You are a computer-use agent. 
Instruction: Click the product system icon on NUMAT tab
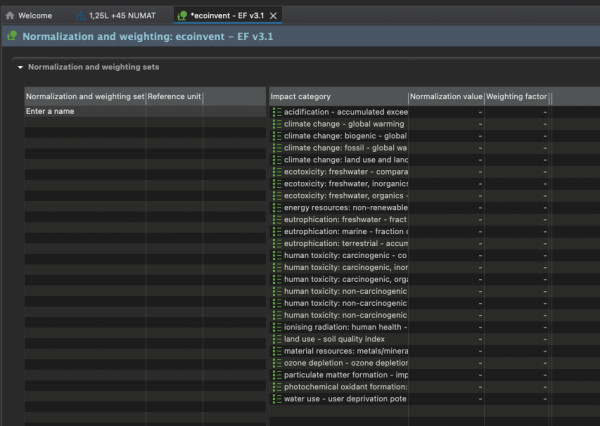point(81,16)
